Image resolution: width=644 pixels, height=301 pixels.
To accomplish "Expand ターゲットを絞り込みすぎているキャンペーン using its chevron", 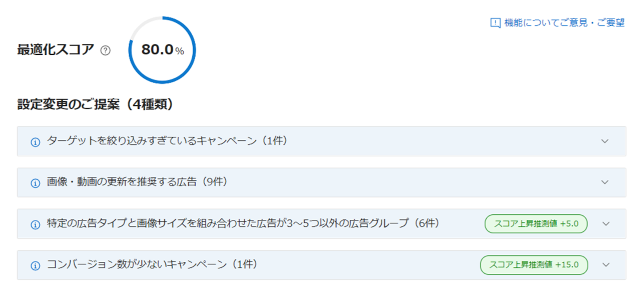I will click(x=605, y=141).
